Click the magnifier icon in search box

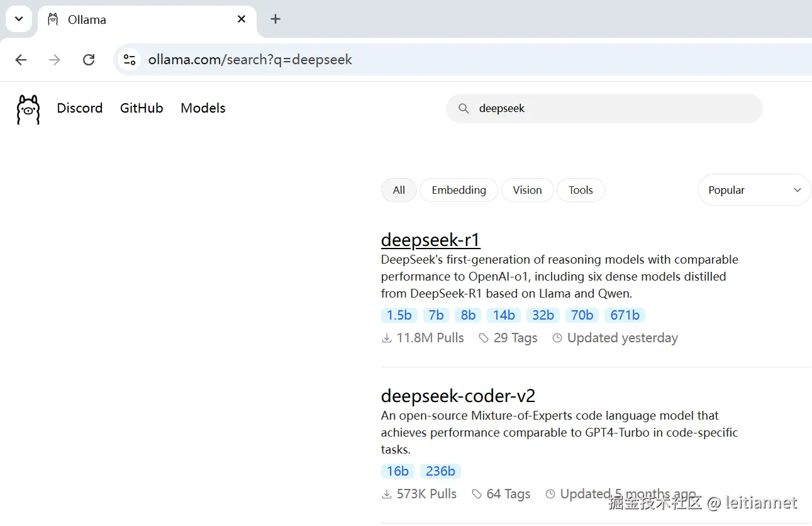click(464, 108)
